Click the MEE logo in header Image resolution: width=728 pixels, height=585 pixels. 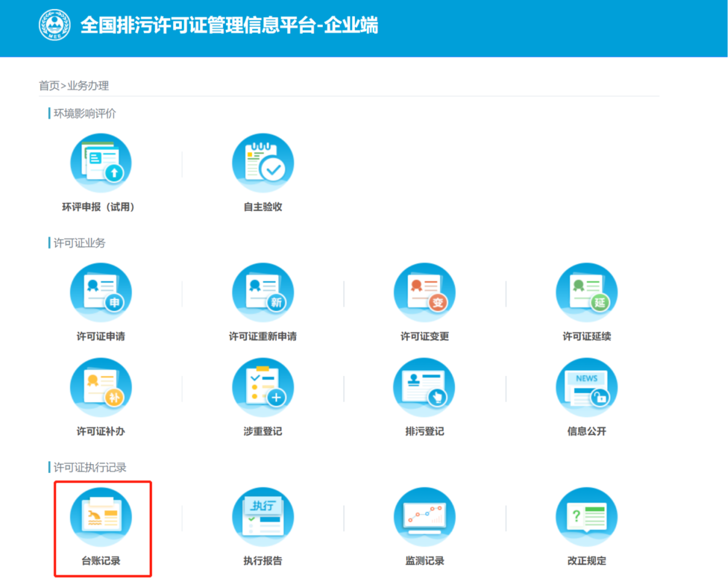coord(55,25)
